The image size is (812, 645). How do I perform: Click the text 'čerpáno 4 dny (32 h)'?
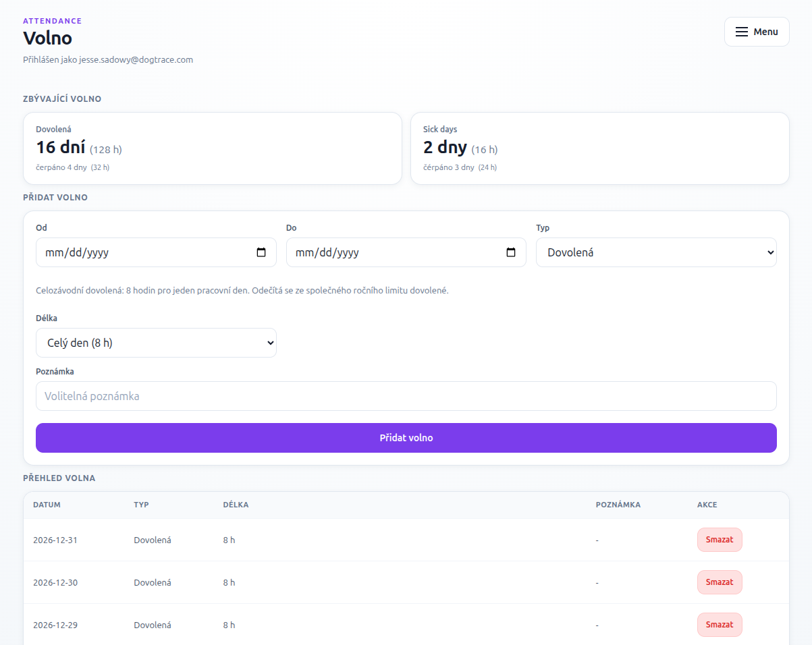[72, 167]
